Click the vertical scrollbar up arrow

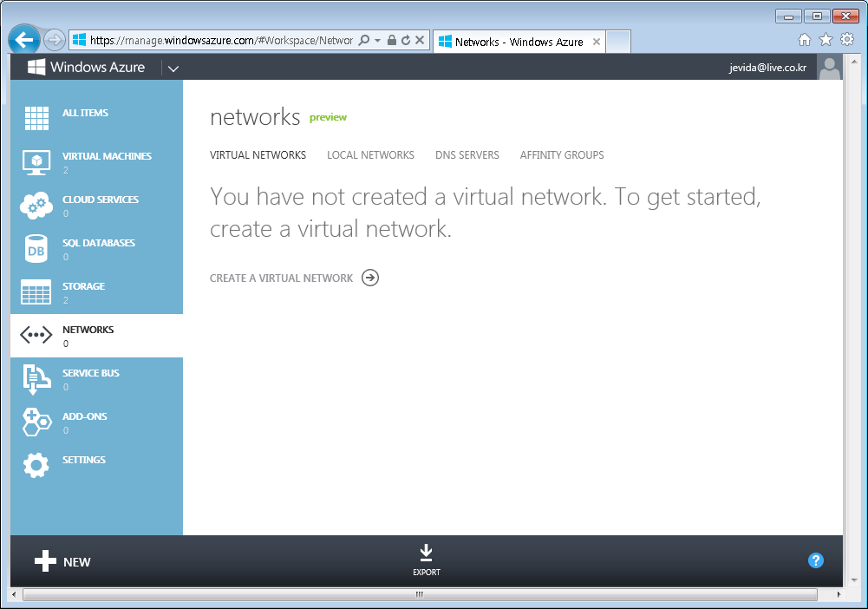click(x=854, y=62)
